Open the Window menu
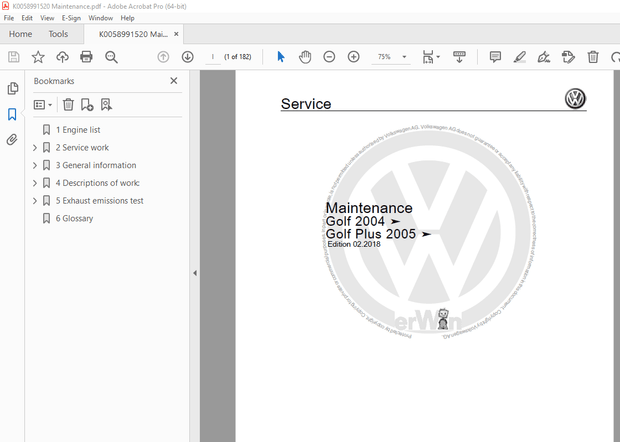Image resolution: width=620 pixels, height=442 pixels. tap(100, 18)
